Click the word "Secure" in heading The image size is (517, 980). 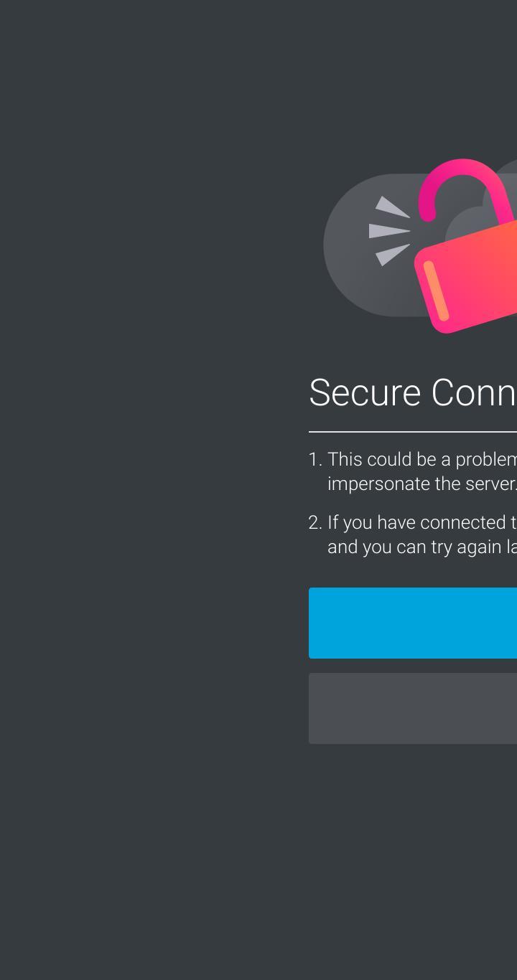365,392
